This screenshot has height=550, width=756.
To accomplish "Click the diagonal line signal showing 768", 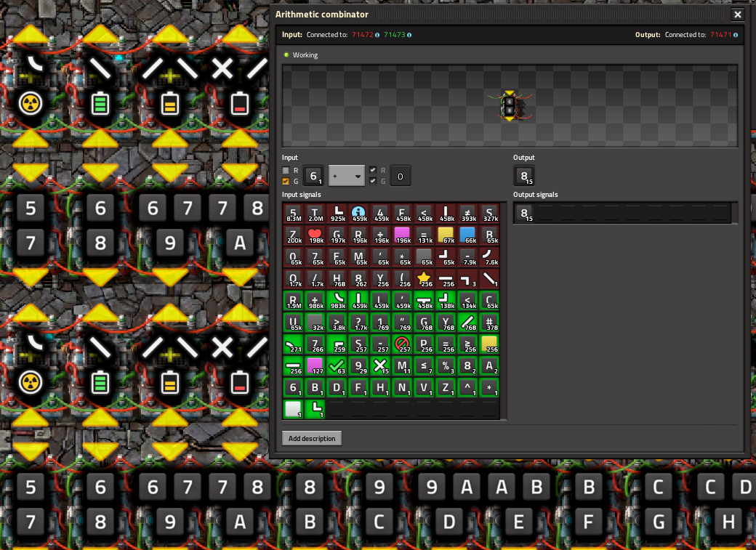I will coord(467,323).
